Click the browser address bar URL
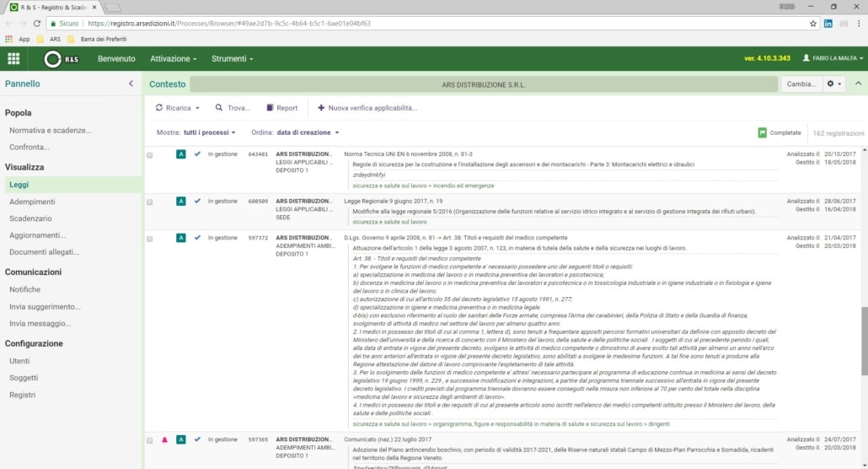This screenshot has width=868, height=469. tap(229, 24)
